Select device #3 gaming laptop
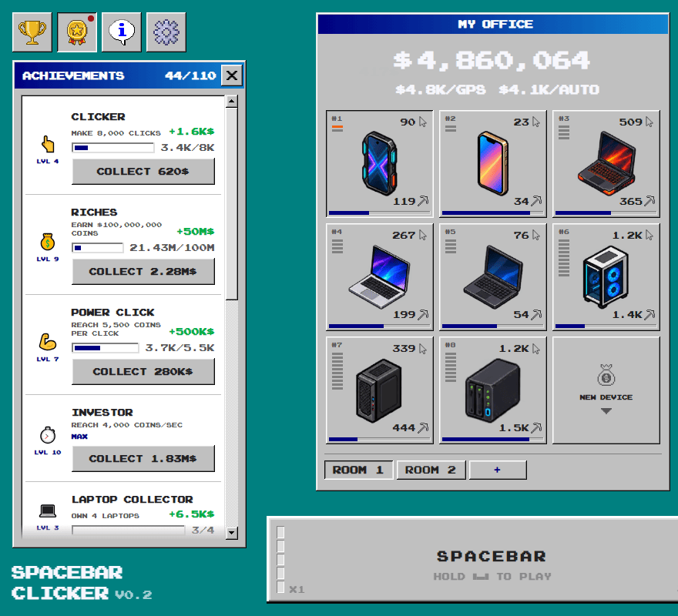Screen dimensions: 678x616 pos(606,163)
